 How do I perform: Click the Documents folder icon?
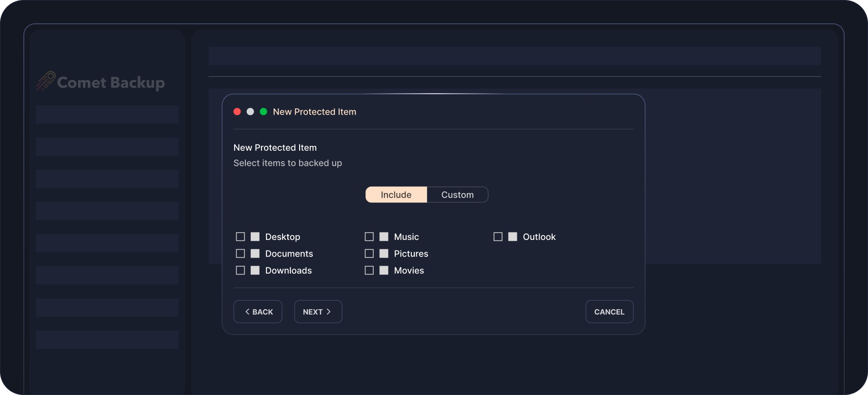(x=255, y=254)
